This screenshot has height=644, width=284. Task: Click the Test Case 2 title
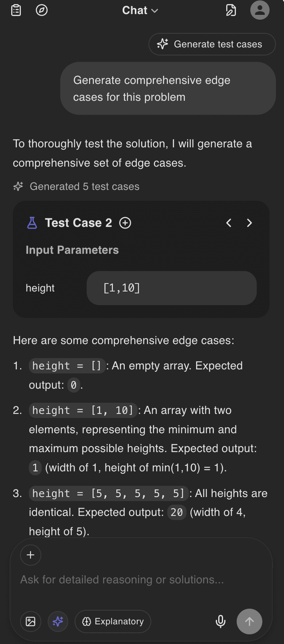[x=79, y=223]
